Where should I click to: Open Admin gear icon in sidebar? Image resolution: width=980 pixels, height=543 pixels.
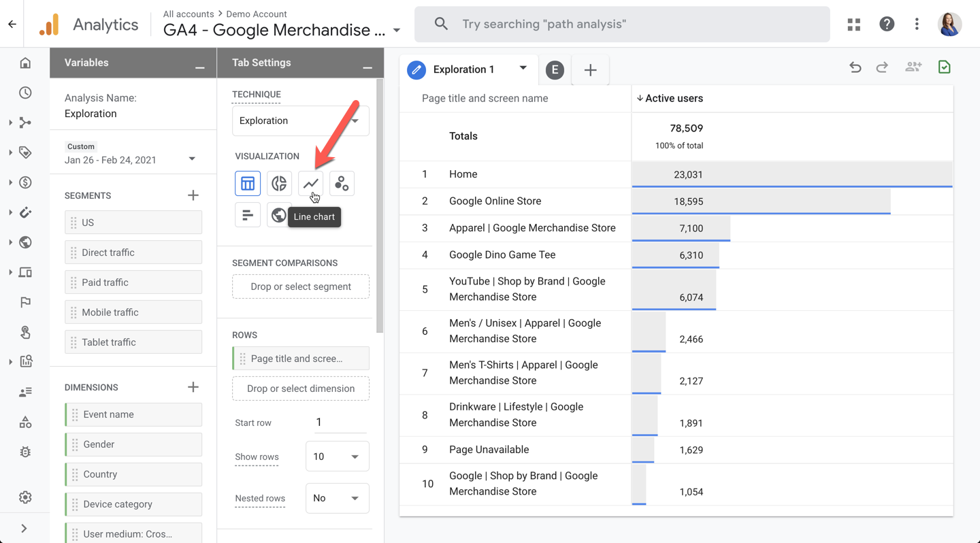pyautogui.click(x=25, y=497)
